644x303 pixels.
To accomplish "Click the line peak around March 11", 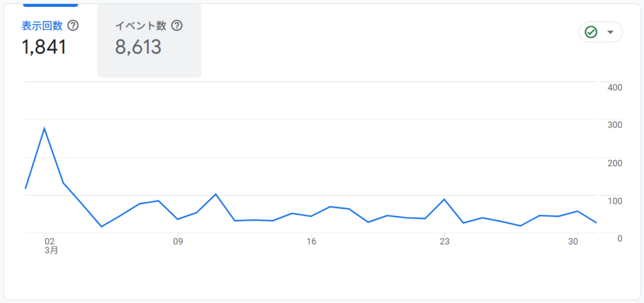I will click(x=216, y=194).
